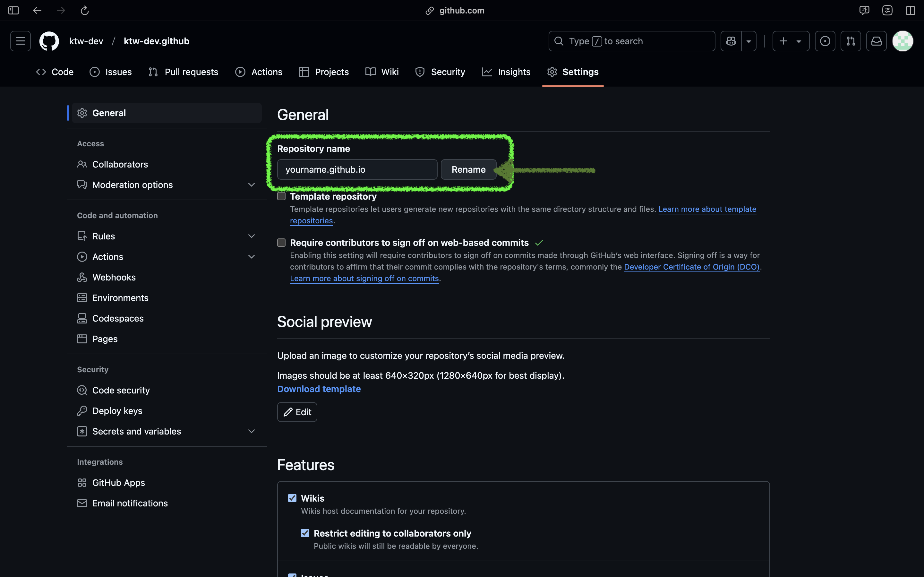
Task: Open Code security settings
Action: (x=167, y=391)
